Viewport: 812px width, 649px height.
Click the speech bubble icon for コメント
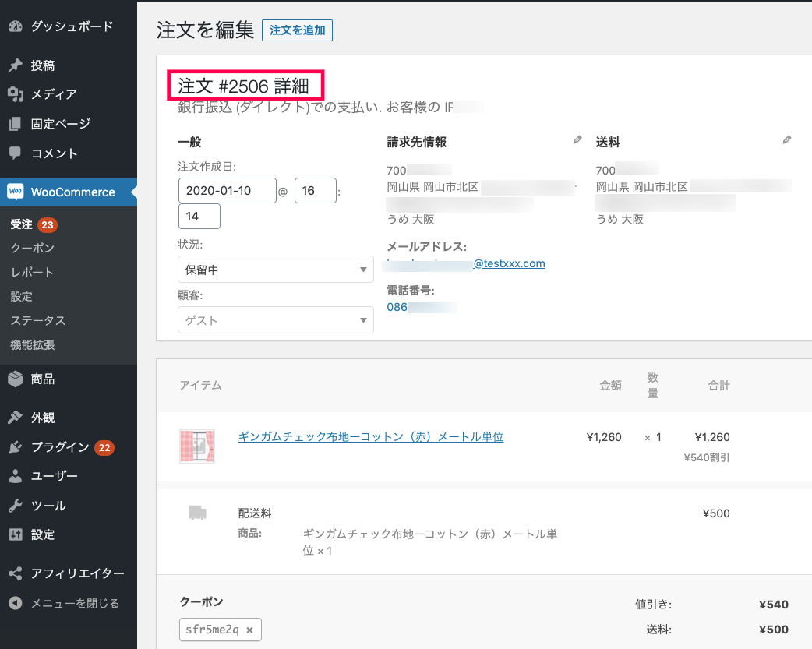(16, 153)
